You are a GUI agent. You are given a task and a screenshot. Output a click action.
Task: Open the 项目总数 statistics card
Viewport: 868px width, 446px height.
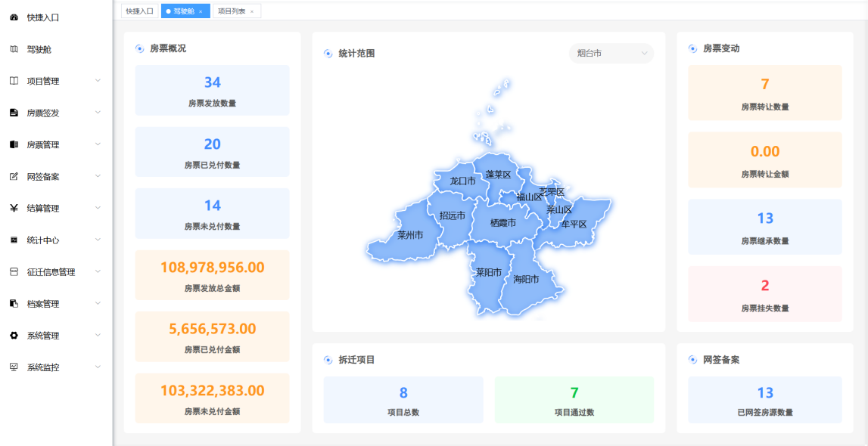tap(403, 399)
